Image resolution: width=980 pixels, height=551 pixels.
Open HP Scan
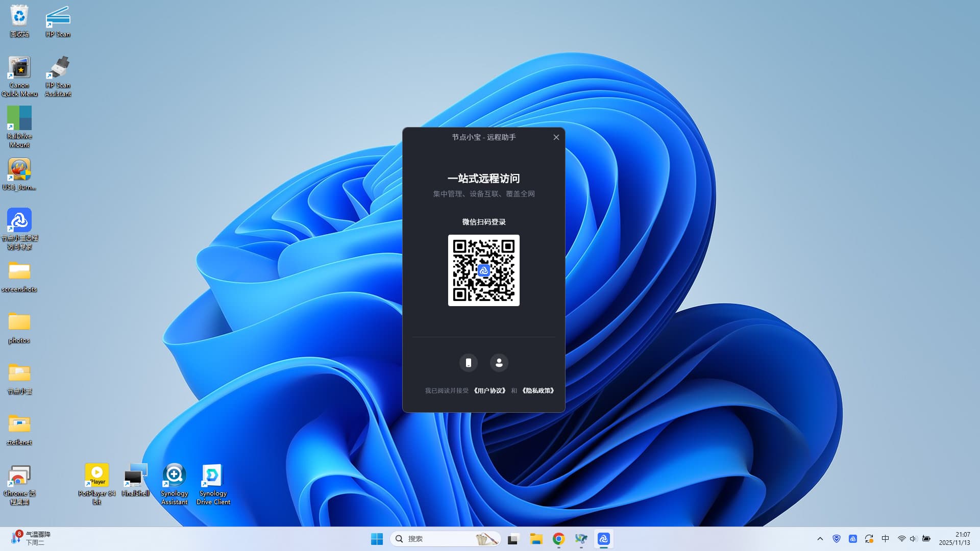(x=58, y=15)
